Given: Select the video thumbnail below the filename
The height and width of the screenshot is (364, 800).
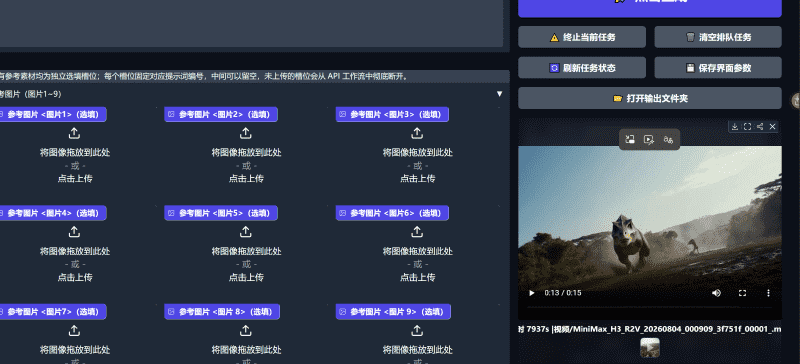Looking at the screenshot, I should coord(650,348).
